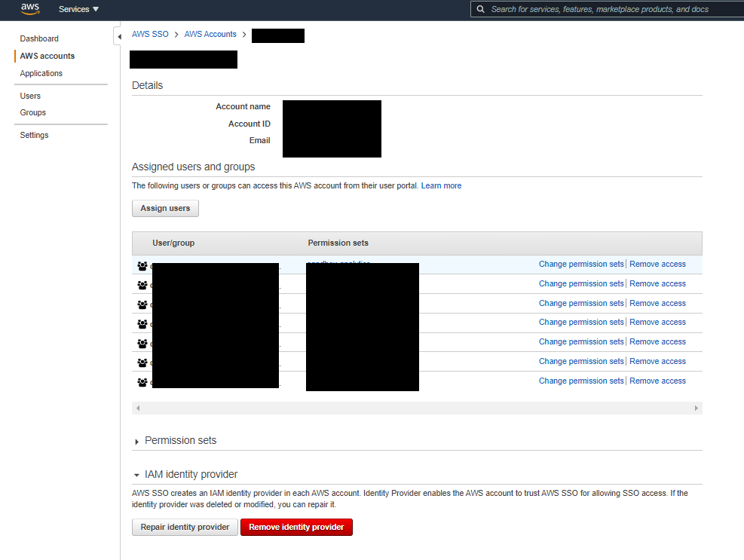
Task: Click the magnifier icon in the search bar
Action: 480,9
